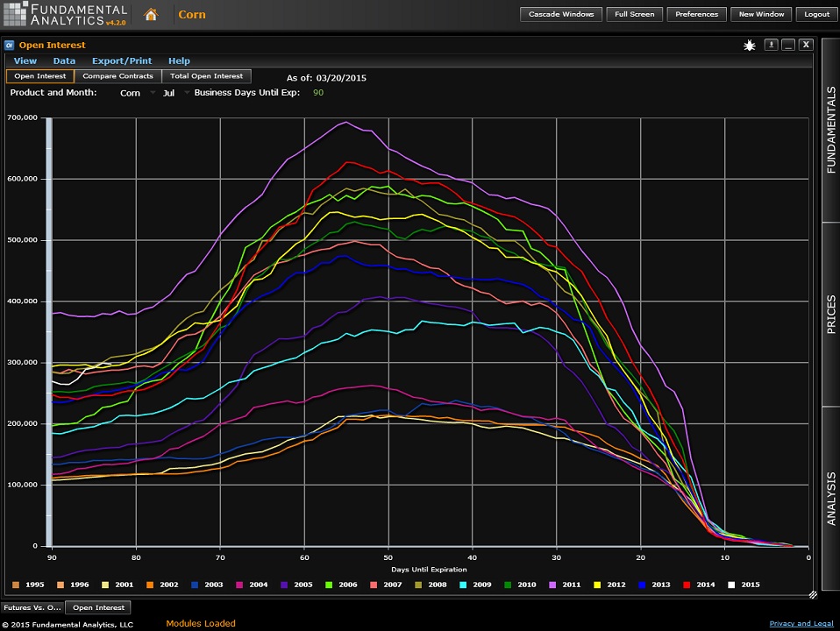
Task: Toggle the 2012 series legend swatch
Action: point(597,585)
